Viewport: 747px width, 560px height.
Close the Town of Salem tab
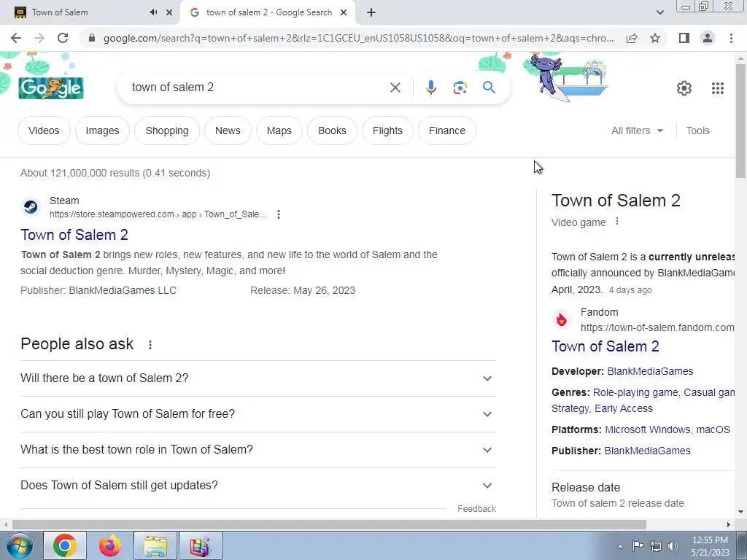click(x=169, y=12)
